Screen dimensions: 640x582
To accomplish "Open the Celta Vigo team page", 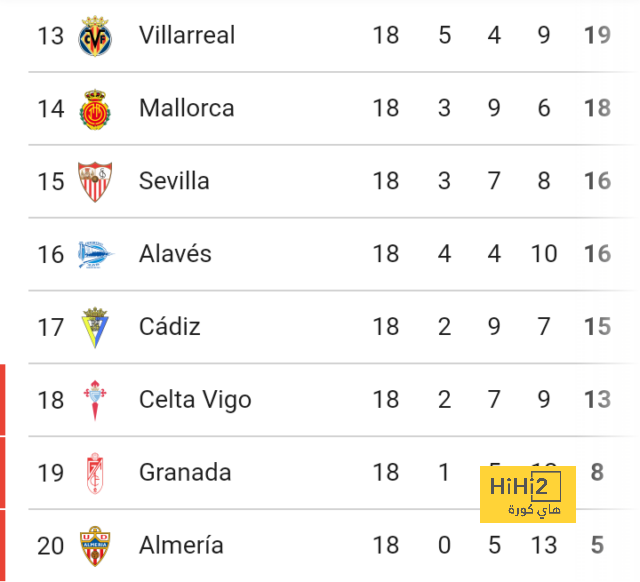I will [195, 400].
